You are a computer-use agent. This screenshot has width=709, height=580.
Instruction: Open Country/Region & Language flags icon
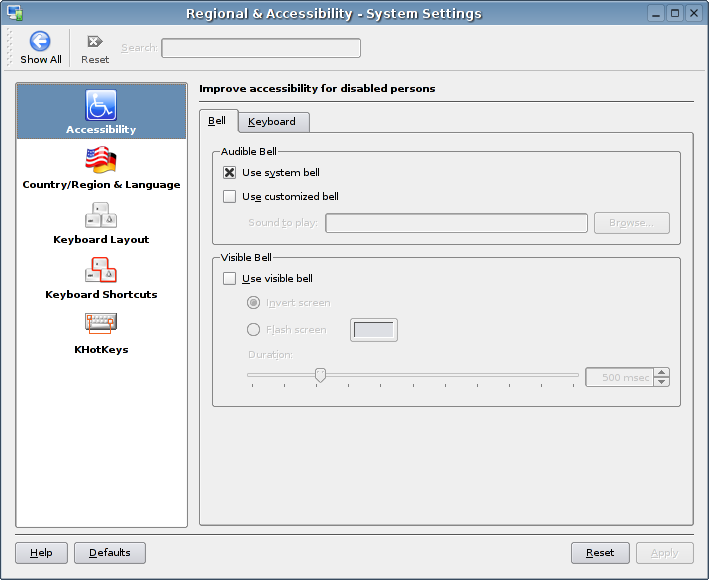[101, 160]
